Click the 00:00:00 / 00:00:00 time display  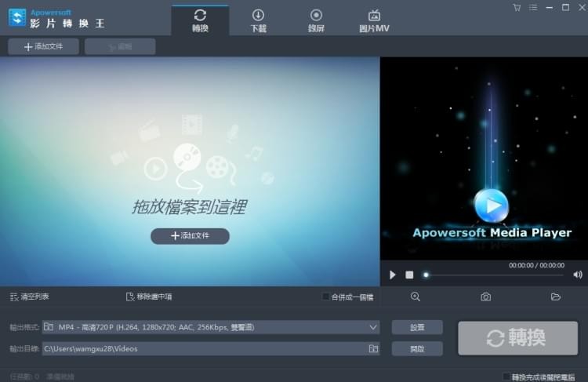(536, 265)
